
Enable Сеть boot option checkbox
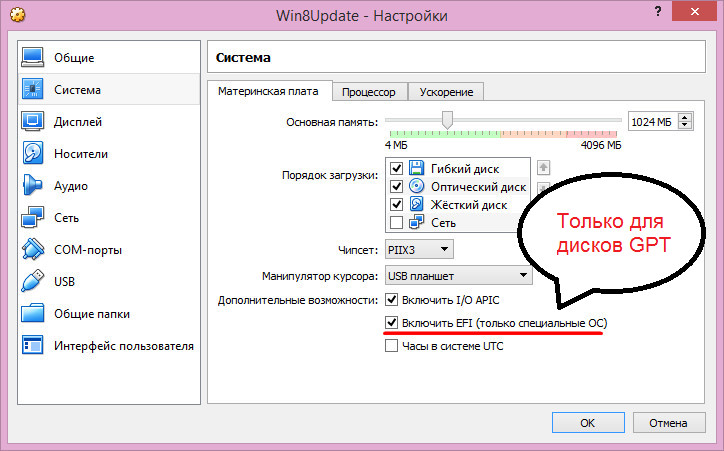[396, 222]
